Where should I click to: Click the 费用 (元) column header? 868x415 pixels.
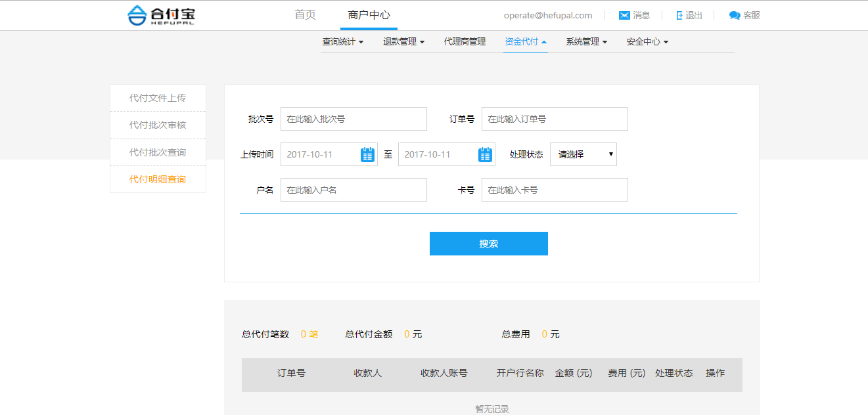click(627, 373)
